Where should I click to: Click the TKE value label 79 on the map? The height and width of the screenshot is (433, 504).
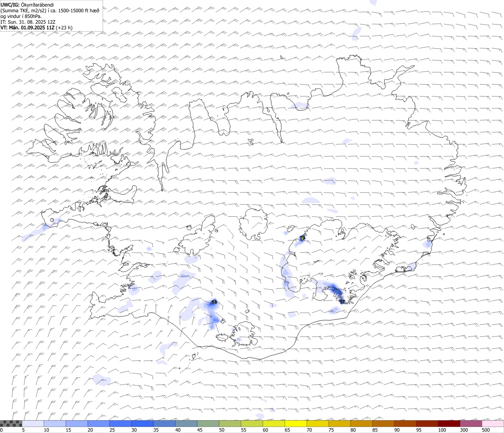pyautogui.click(x=302, y=238)
